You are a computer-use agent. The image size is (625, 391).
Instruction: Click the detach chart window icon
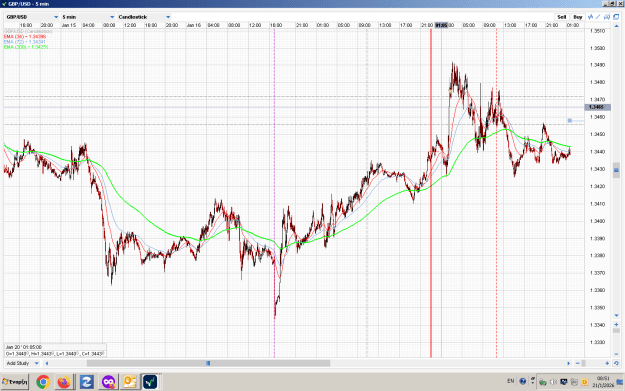coord(616,17)
